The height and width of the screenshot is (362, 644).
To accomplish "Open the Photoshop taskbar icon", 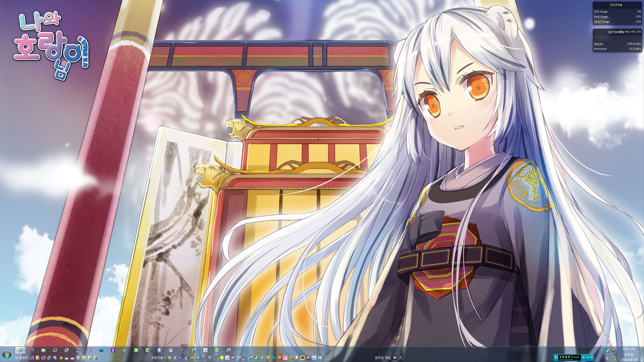I will click(101, 350).
